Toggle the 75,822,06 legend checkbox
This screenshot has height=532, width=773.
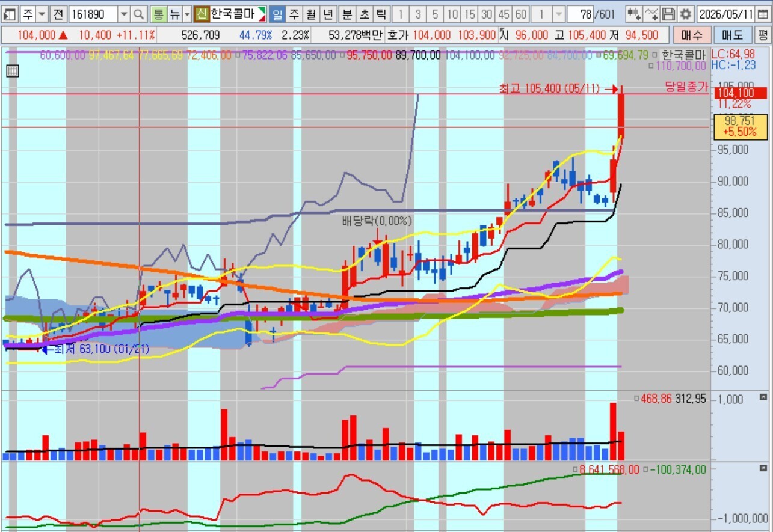(238, 55)
